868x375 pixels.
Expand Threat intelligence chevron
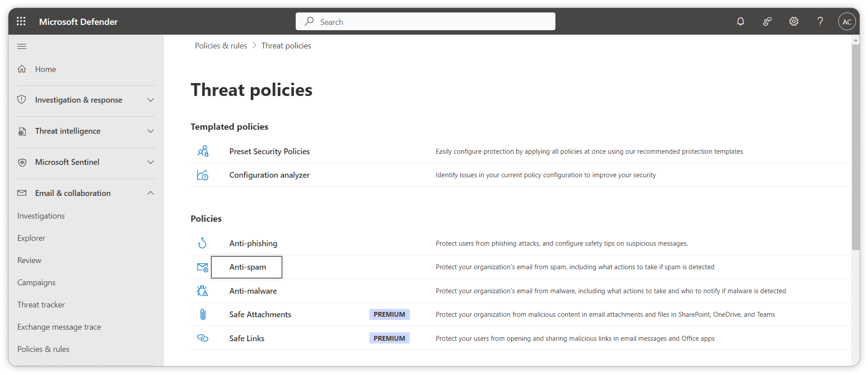point(151,131)
